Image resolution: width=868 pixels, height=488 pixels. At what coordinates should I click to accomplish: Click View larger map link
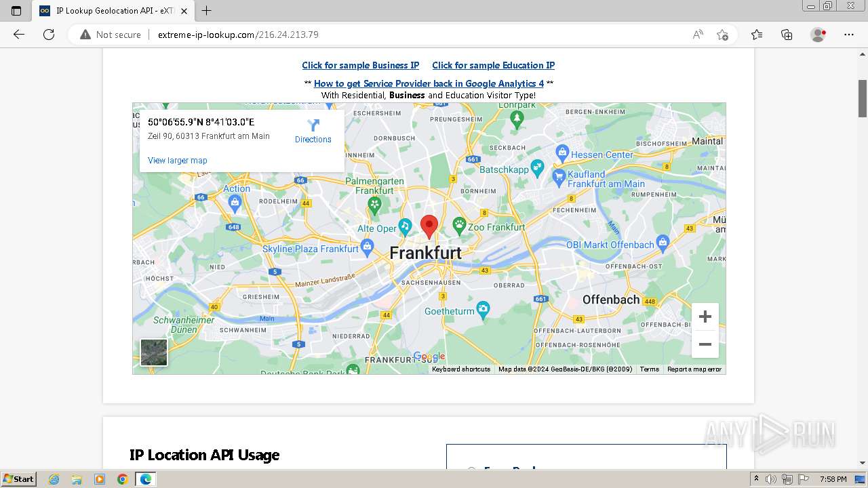point(178,161)
